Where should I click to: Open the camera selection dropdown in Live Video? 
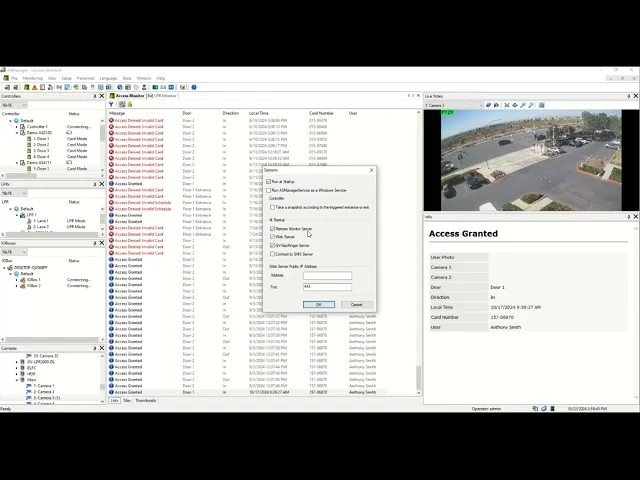(453, 105)
